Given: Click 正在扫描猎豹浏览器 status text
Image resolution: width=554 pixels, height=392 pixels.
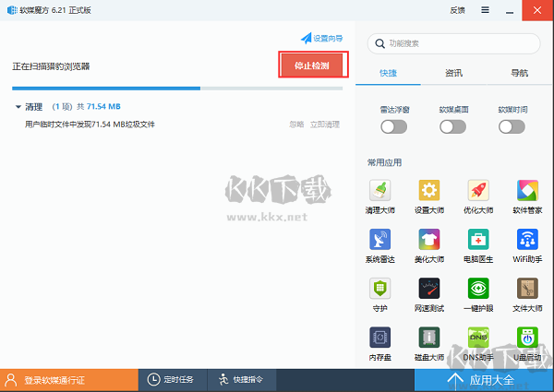Looking at the screenshot, I should pyautogui.click(x=51, y=66).
